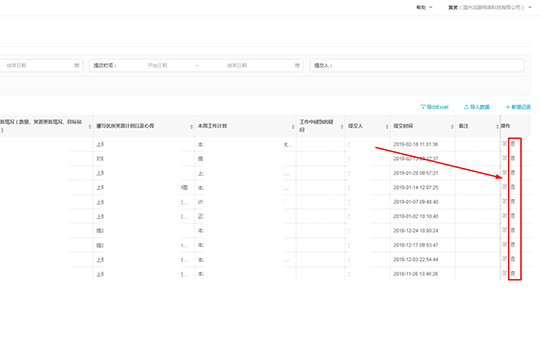Screen dimensions: 540x360
Task: Delete the record submitted 2019-01-14 12:07:25
Action: 513,187
